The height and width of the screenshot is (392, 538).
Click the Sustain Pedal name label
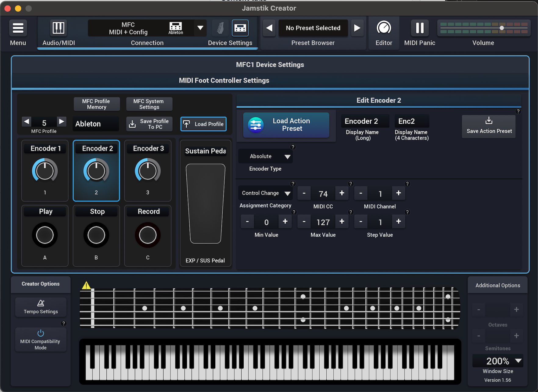pyautogui.click(x=206, y=151)
